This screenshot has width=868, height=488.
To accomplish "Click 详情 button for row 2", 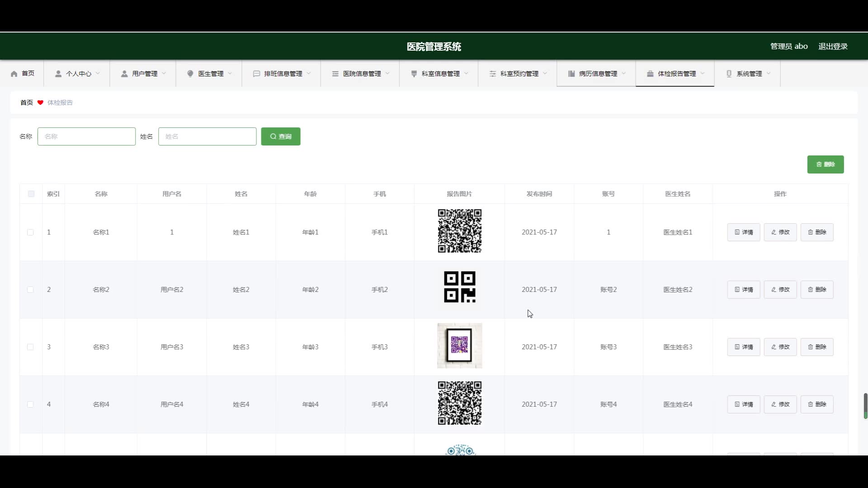I will [743, 290].
